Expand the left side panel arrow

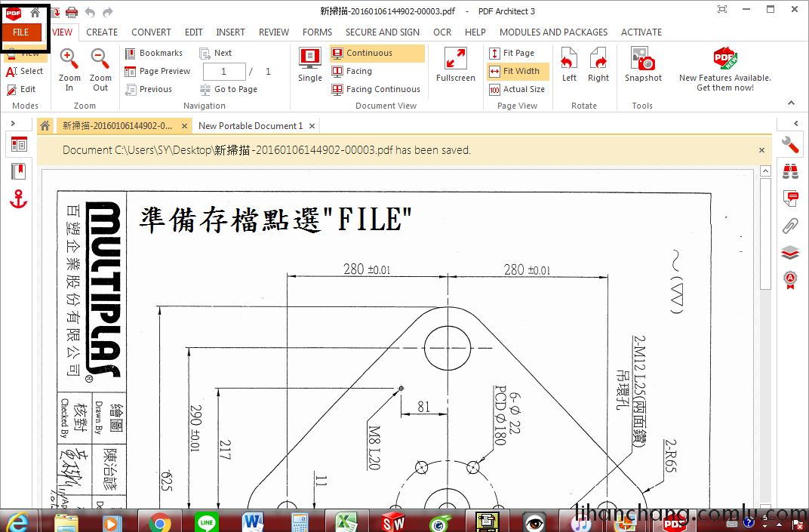tap(14, 124)
